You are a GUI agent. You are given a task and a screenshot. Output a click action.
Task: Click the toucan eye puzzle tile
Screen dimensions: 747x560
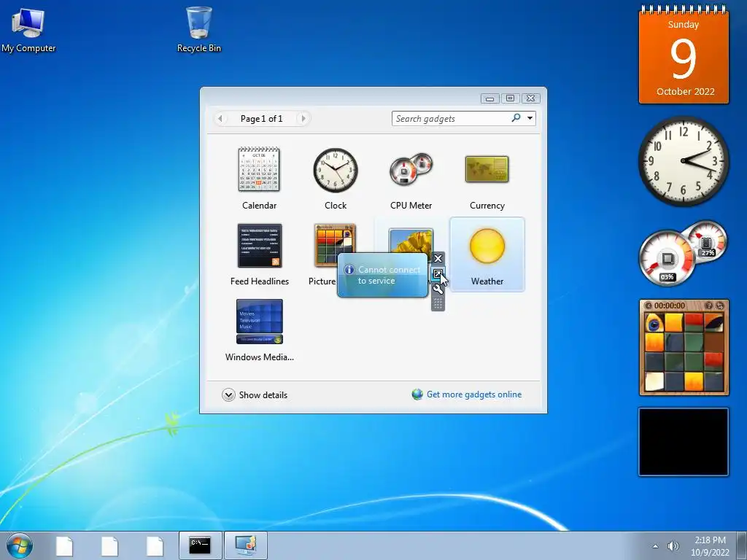[x=654, y=322]
